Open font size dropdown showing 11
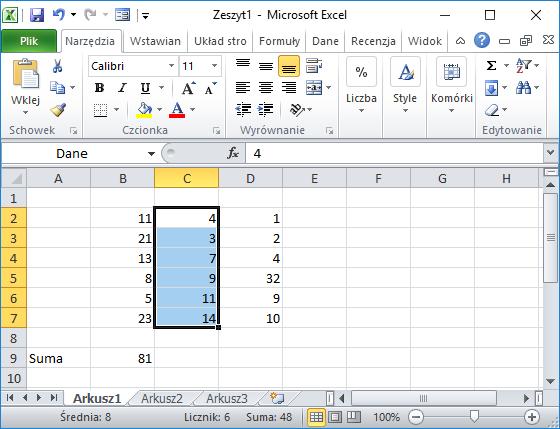This screenshot has height=429, width=560. coord(214,66)
